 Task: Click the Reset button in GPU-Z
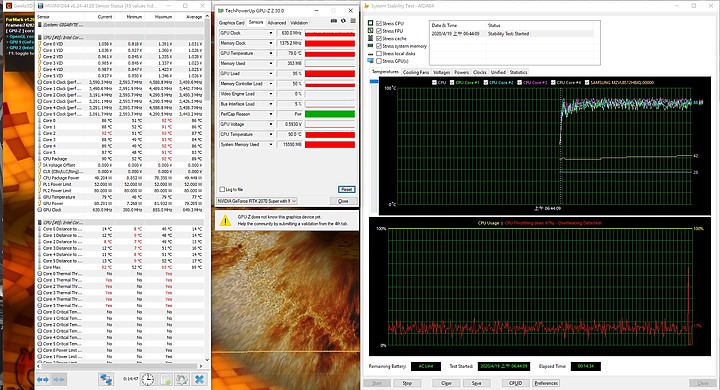347,189
